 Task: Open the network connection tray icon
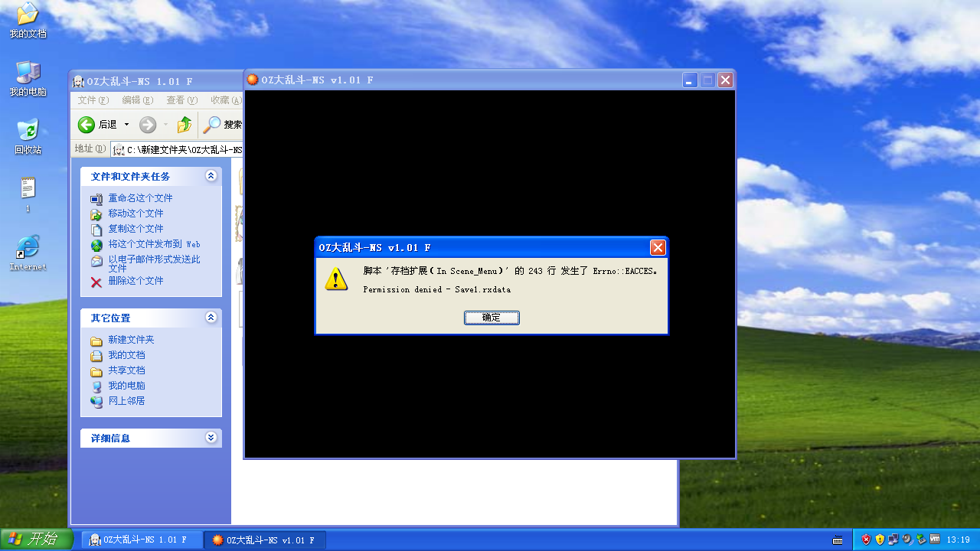point(893,540)
